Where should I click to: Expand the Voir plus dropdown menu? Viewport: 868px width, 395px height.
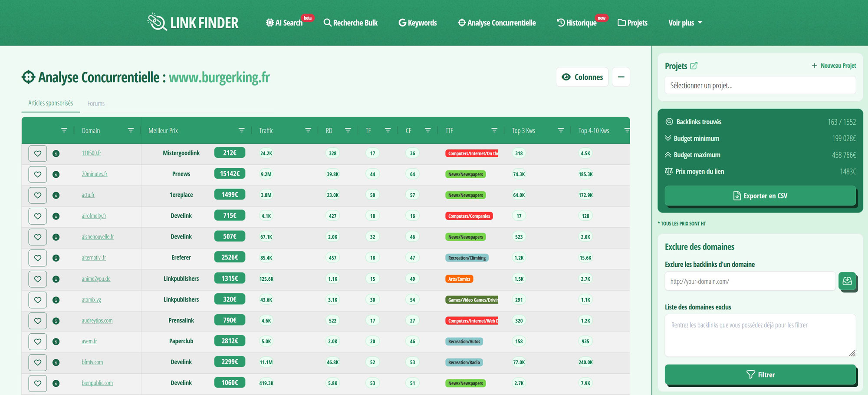pos(685,23)
